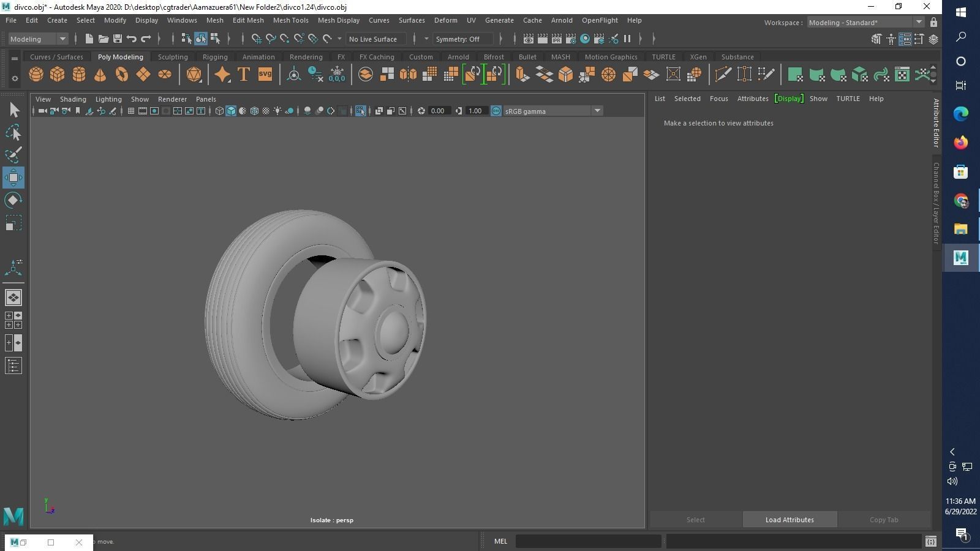Screen dimensions: 980x551
Task: Switch to four-pane viewport layout
Action: [13, 320]
